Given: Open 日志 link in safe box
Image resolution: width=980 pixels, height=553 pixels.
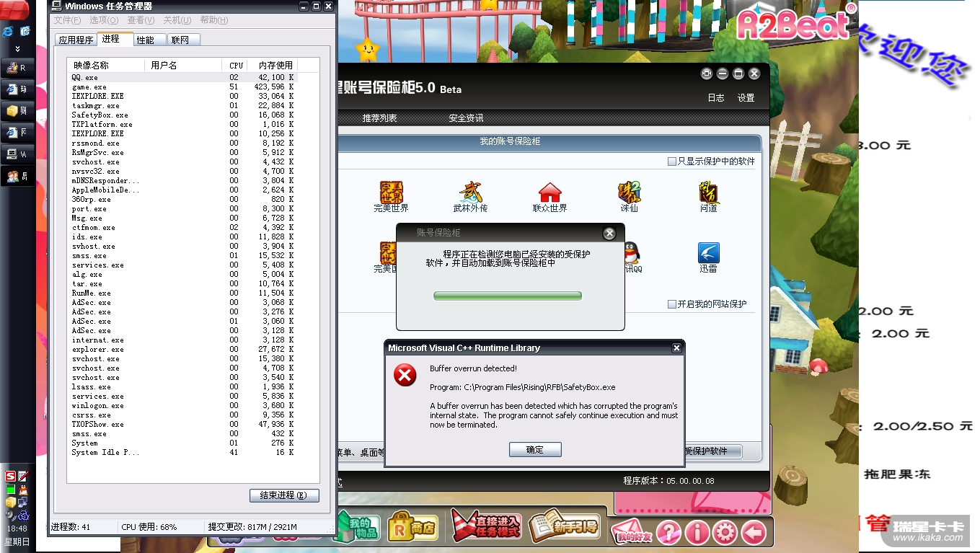Looking at the screenshot, I should [x=716, y=98].
